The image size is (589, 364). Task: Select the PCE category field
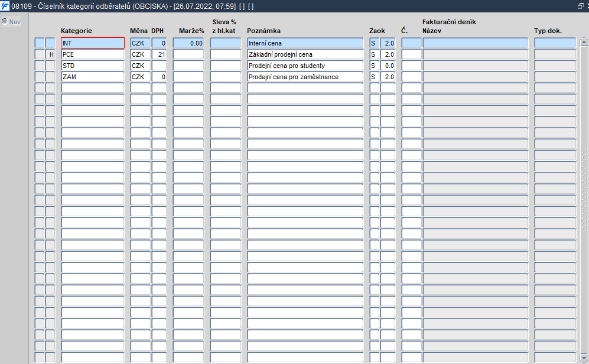tap(93, 54)
